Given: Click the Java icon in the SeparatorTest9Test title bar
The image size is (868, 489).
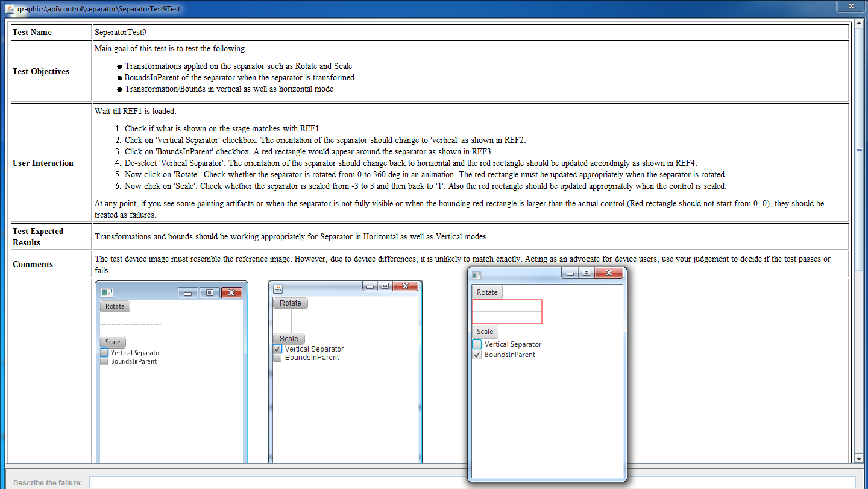Looking at the screenshot, I should (x=10, y=9).
